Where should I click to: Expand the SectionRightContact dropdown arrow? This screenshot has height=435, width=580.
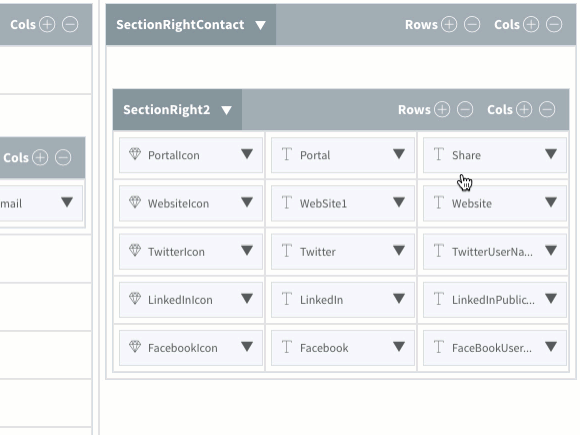click(260, 25)
